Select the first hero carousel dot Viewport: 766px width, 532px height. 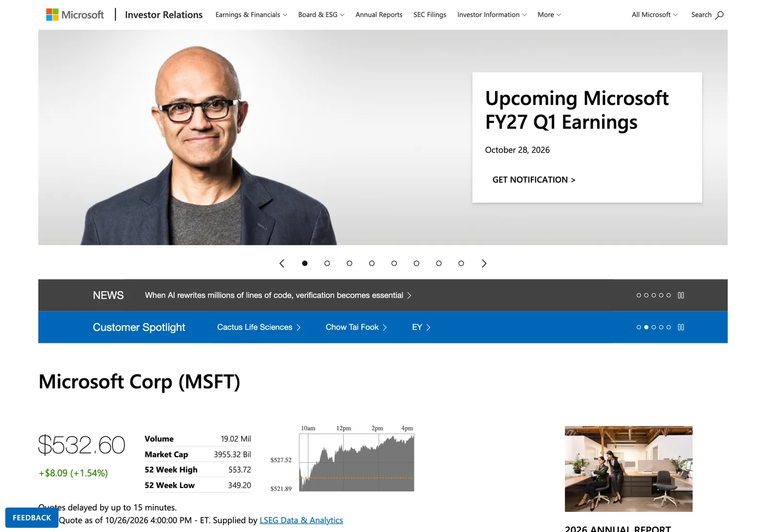click(304, 263)
